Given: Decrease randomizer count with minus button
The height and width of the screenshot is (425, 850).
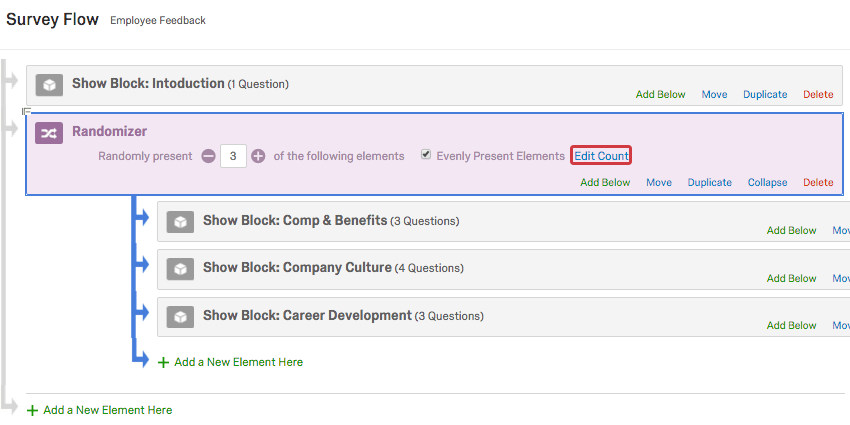Looking at the screenshot, I should 208,156.
